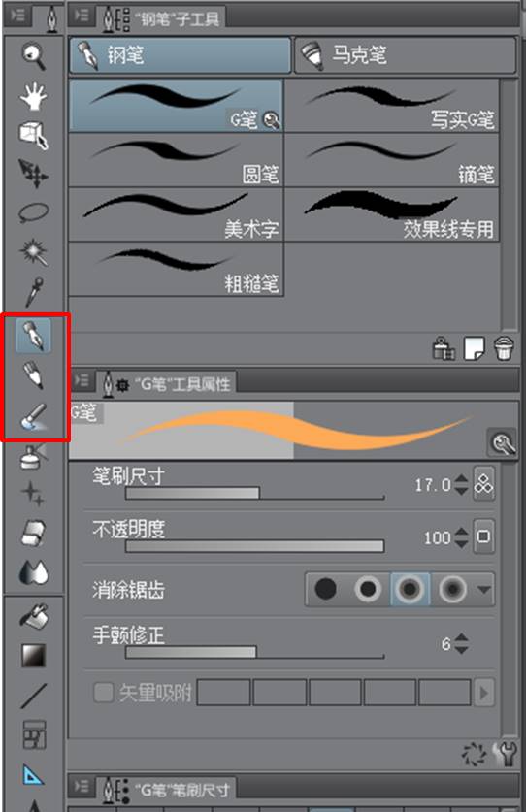Expand the 消除锯齿 dropdown arrow

point(484,589)
